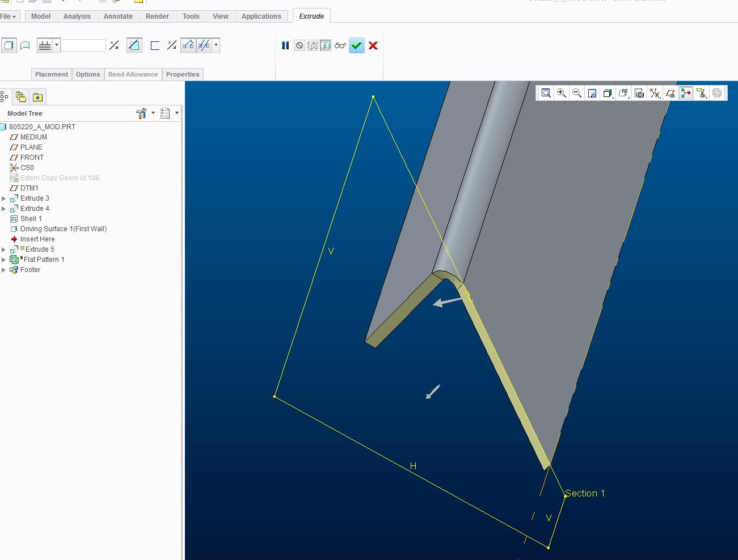The width and height of the screenshot is (738, 560).
Task: Click the Refit view icon
Action: click(546, 93)
